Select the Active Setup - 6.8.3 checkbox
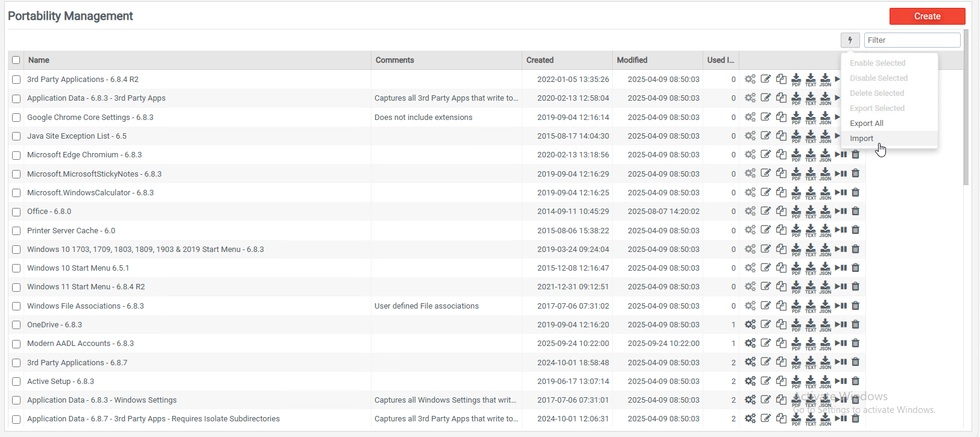The height and width of the screenshot is (437, 980). coord(16,382)
